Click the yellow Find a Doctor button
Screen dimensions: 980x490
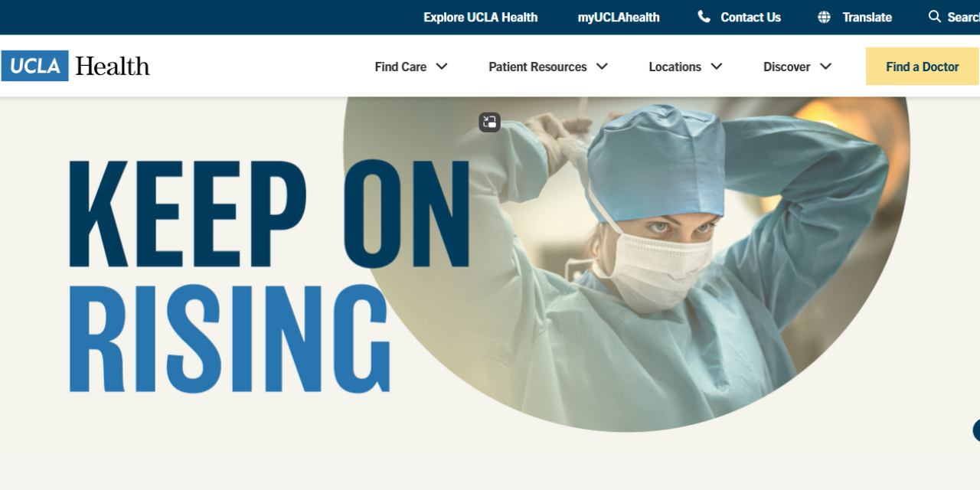pos(922,67)
